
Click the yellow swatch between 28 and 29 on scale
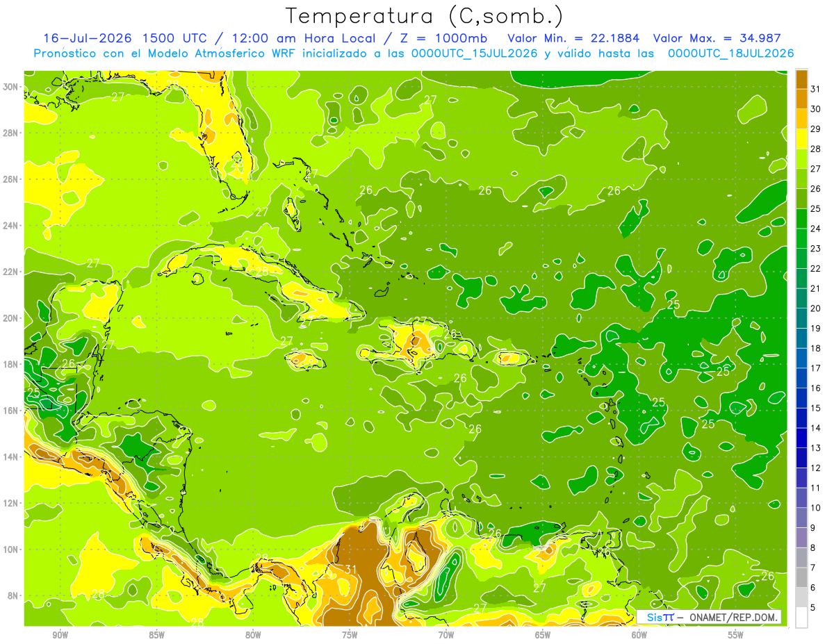(x=802, y=139)
